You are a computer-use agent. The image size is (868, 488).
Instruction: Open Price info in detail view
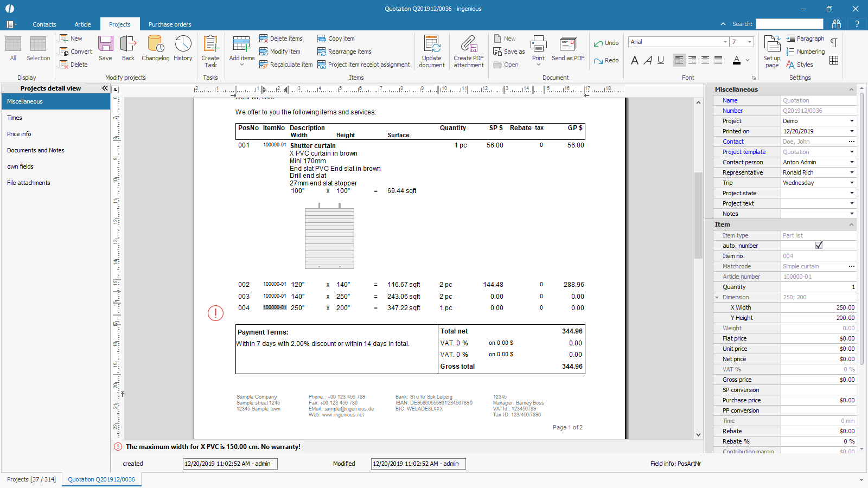[x=19, y=134]
